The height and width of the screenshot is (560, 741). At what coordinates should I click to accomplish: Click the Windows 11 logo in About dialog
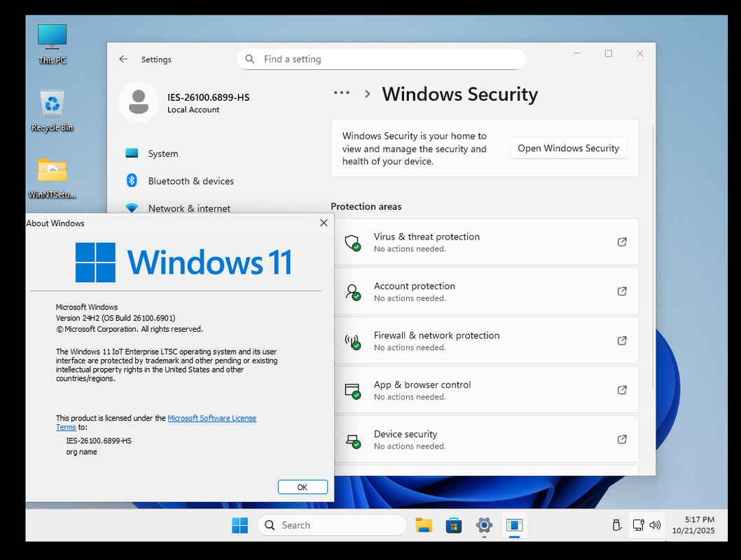(x=183, y=262)
